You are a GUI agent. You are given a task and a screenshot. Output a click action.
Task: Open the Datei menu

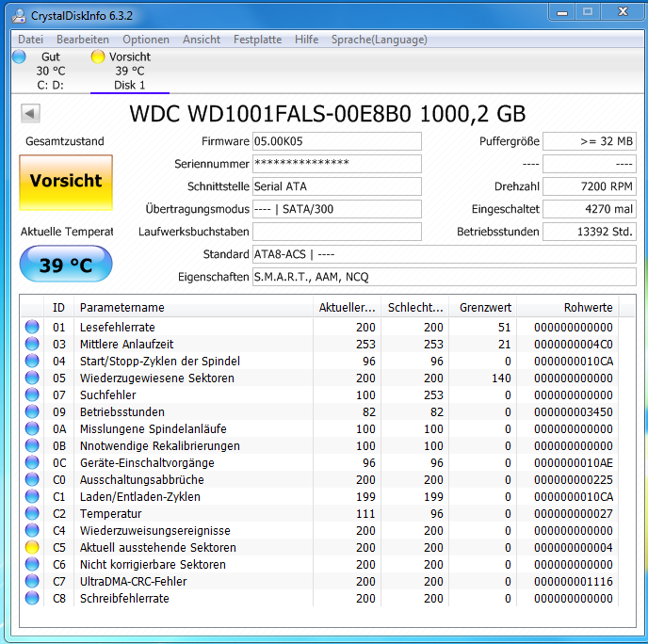[30, 40]
